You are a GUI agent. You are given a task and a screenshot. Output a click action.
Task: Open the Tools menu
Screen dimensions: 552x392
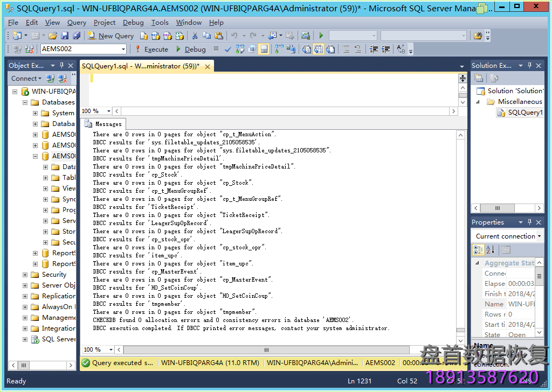160,23
